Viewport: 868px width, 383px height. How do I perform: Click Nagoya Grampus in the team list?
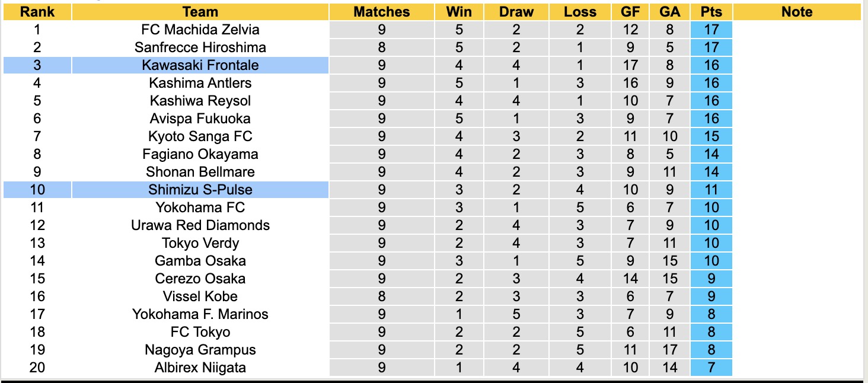click(200, 350)
